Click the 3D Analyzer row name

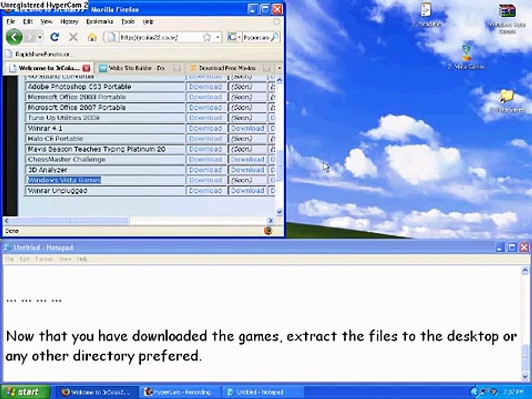point(47,170)
